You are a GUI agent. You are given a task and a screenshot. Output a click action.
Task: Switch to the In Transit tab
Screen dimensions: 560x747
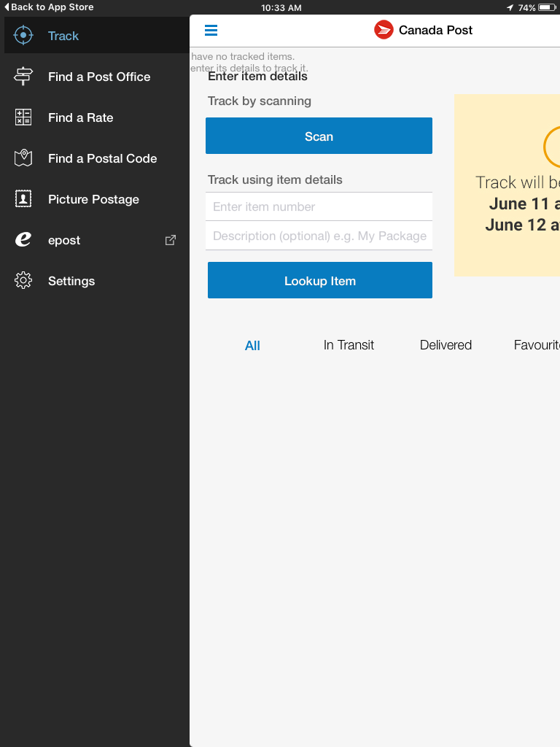tap(349, 346)
